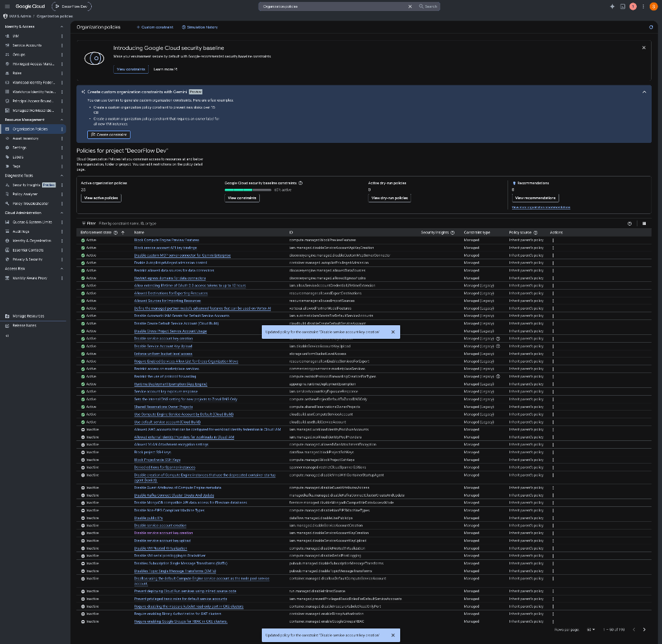Screen dimensions: 662x644
Task: Open the orange user account avatar
Action: pos(653,6)
